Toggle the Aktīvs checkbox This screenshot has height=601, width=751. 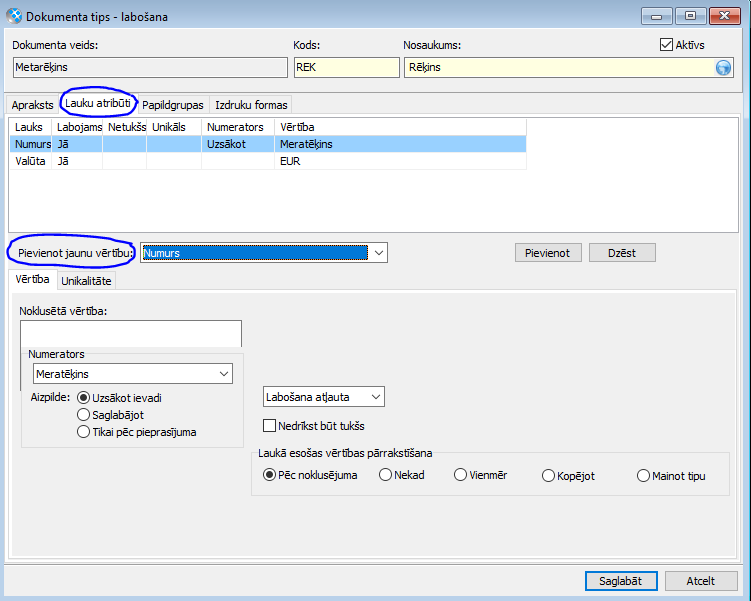click(x=666, y=45)
